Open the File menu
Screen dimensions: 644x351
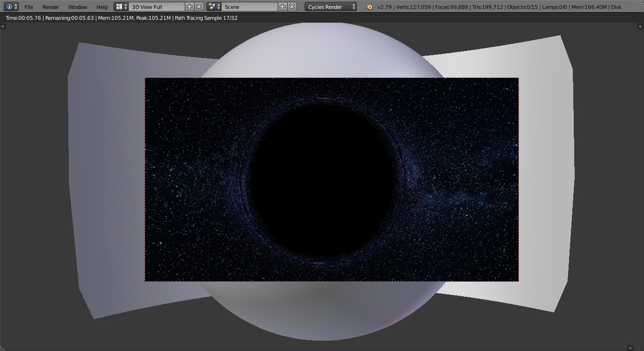point(29,7)
